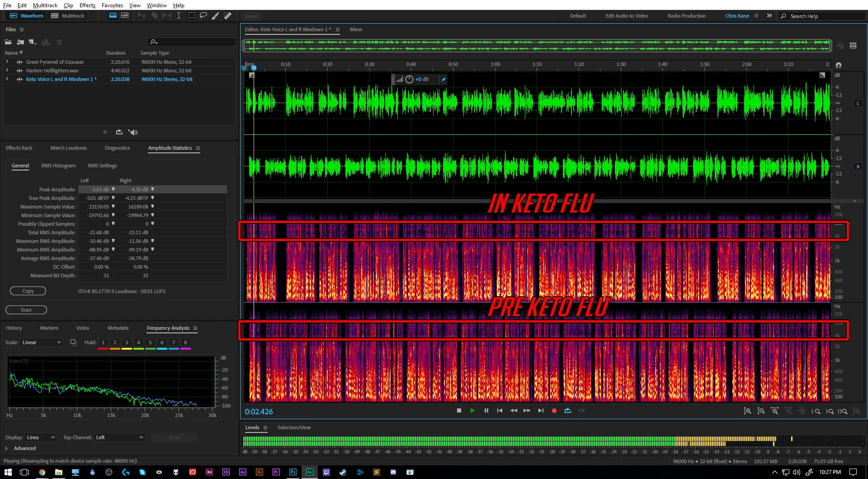Switch to the Mixer tab
The width and height of the screenshot is (868, 479).
tap(356, 29)
